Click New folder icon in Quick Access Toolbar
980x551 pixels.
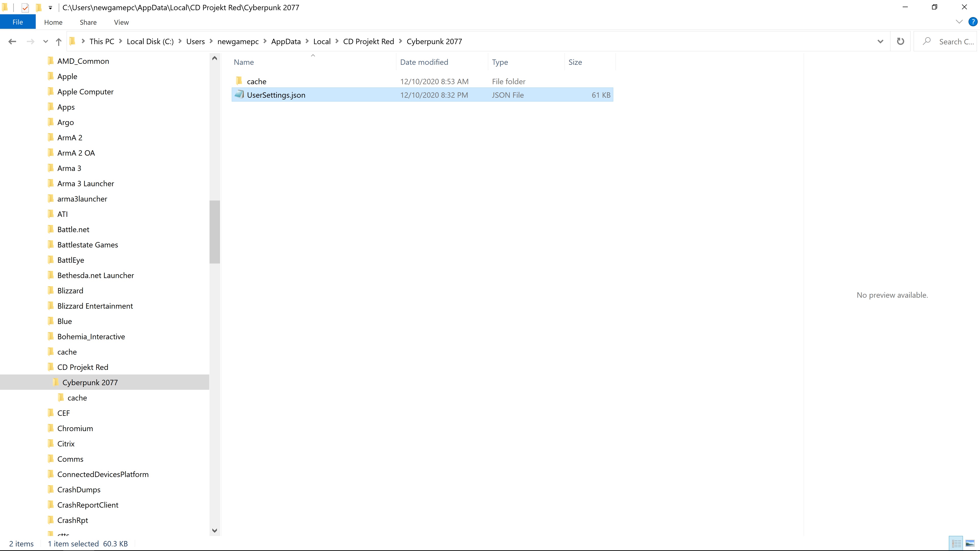click(39, 8)
